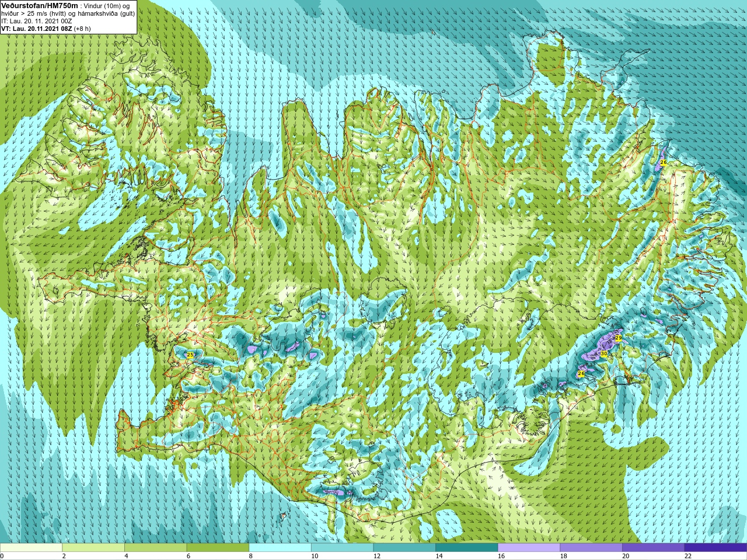Screen dimensions: 747x560
Task: Pick the pale yellow 0–2 legend swatch
Action: coord(31,548)
